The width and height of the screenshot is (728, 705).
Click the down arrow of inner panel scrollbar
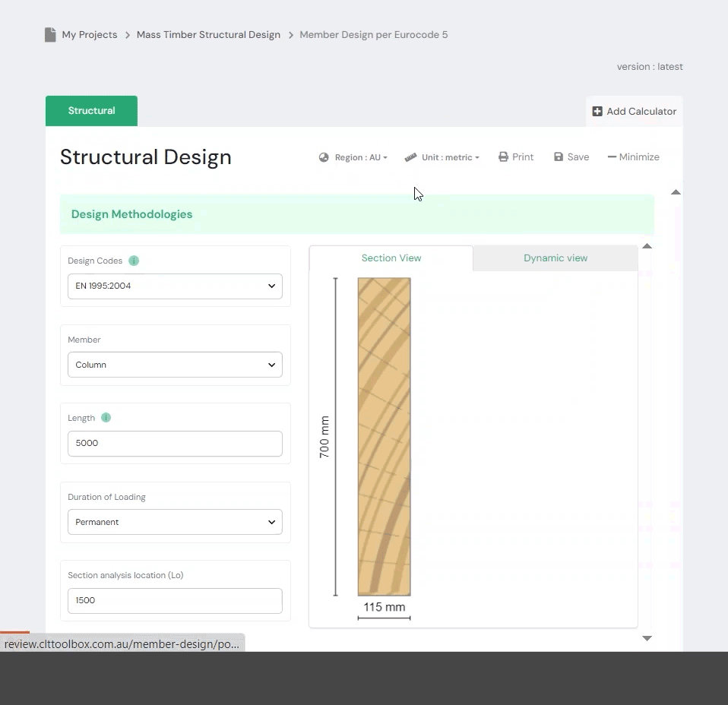tap(647, 638)
